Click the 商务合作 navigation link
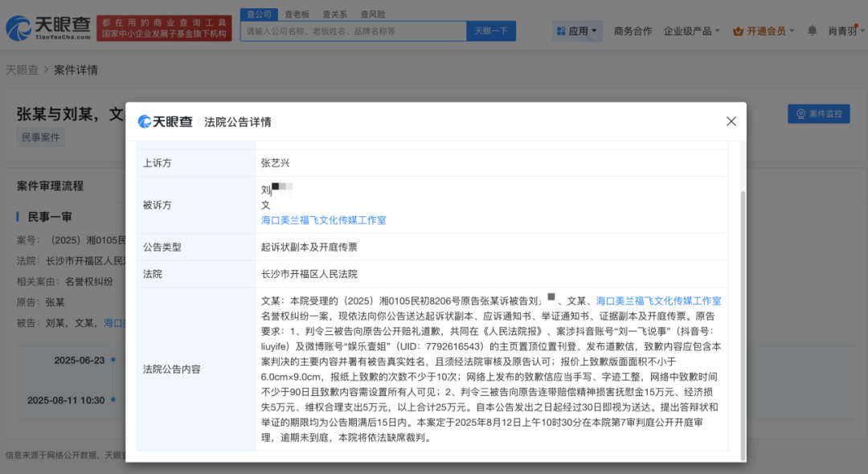 pyautogui.click(x=633, y=31)
